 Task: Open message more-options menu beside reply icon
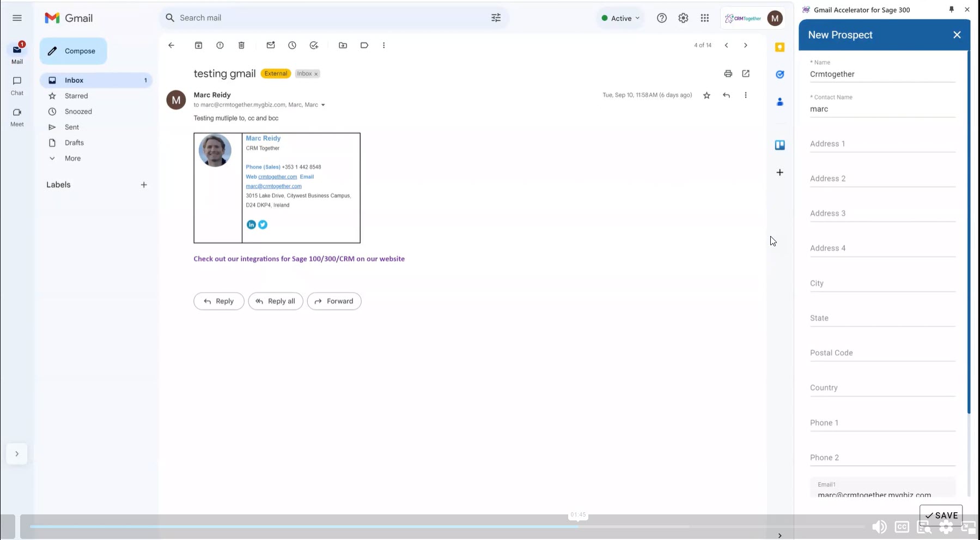(746, 95)
